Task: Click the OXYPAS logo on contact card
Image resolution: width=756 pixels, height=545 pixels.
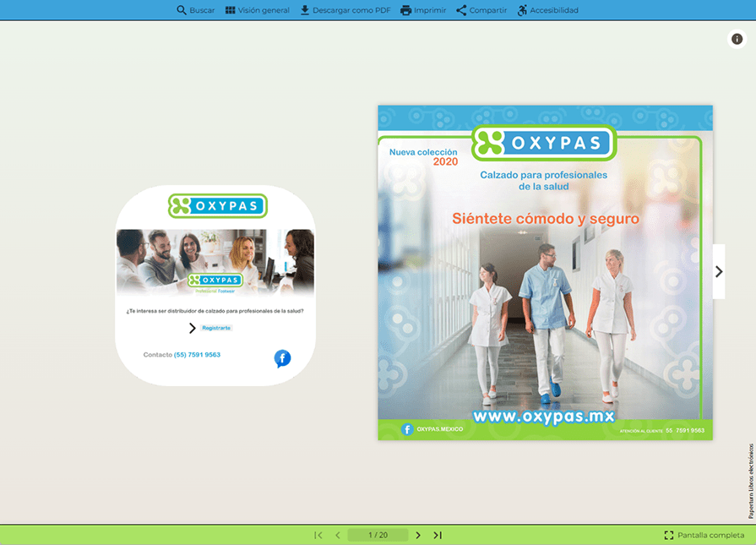Action: 217,206
